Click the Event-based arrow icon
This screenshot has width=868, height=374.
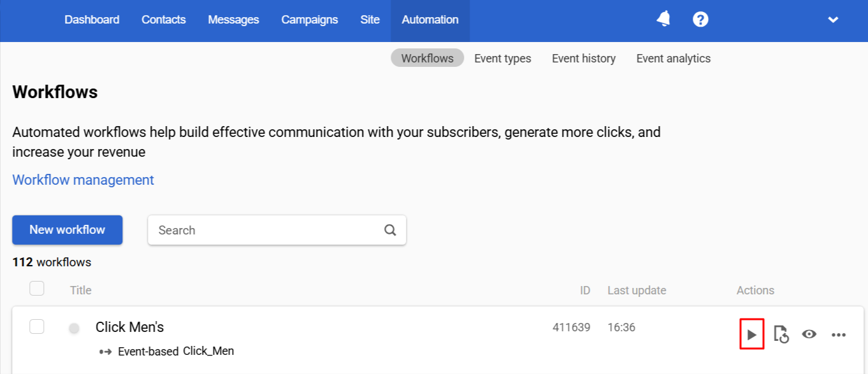pos(106,351)
